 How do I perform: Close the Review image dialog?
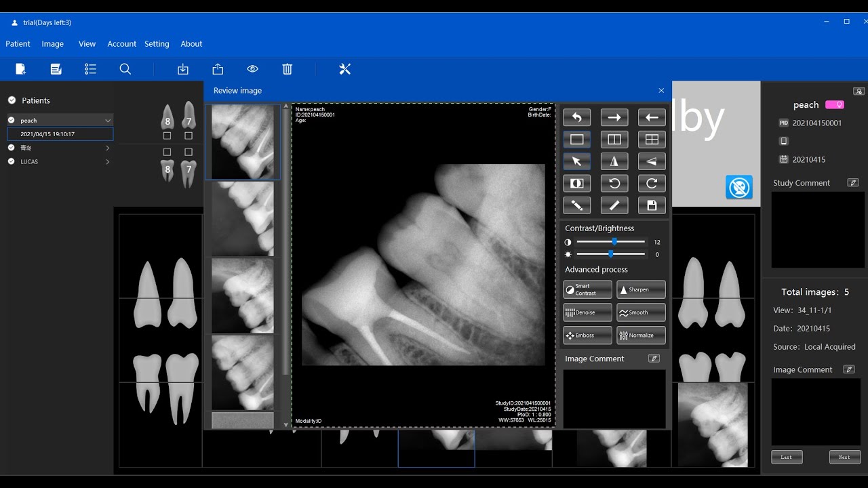tap(661, 91)
